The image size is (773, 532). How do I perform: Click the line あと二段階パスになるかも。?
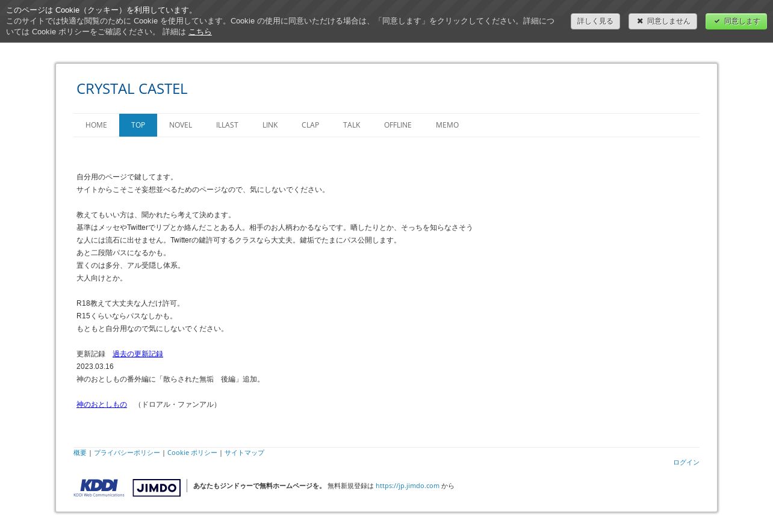123,253
